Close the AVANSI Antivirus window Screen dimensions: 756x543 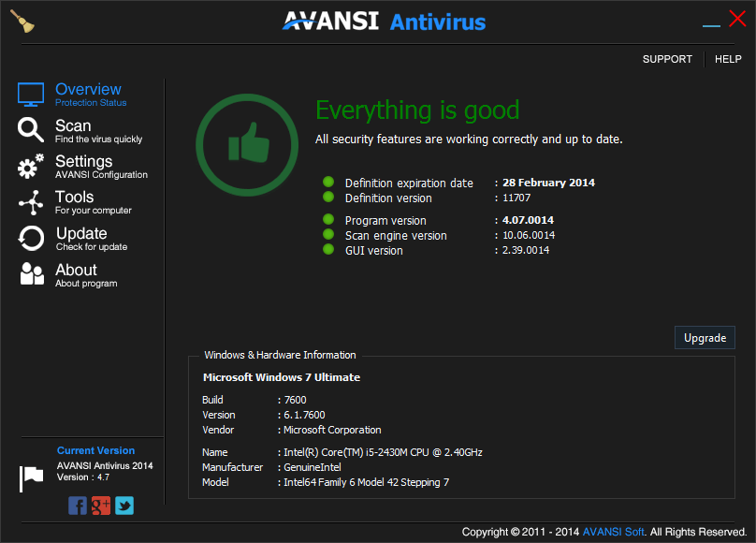click(x=737, y=19)
